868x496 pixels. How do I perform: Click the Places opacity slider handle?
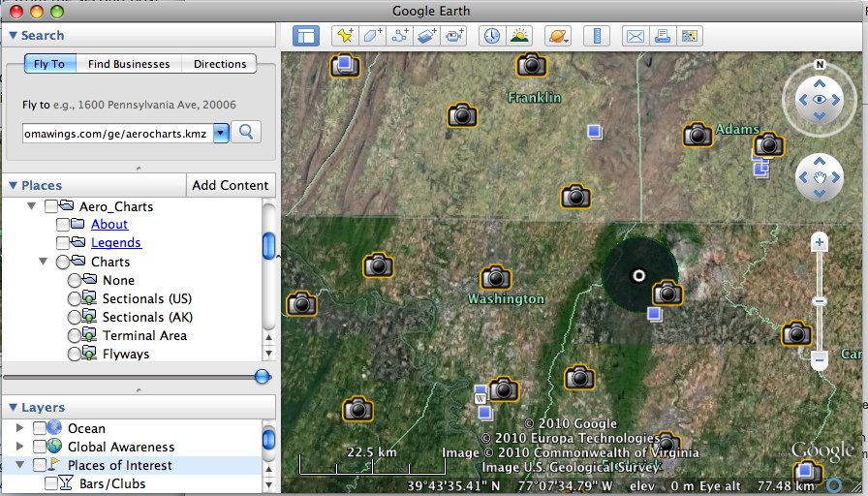(x=262, y=377)
